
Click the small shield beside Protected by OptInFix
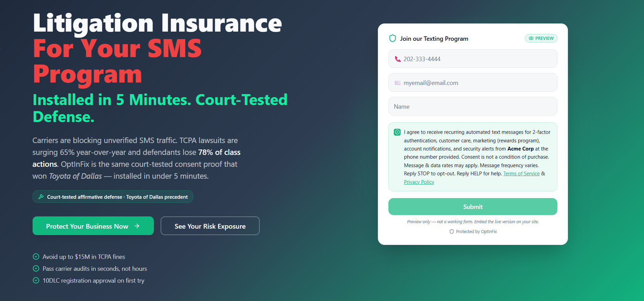(452, 232)
